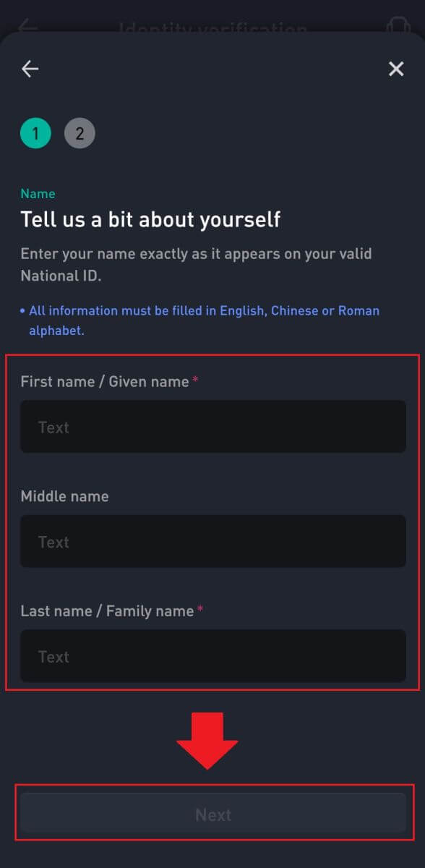
Task: Click the First name / Given name input
Action: [x=212, y=427]
